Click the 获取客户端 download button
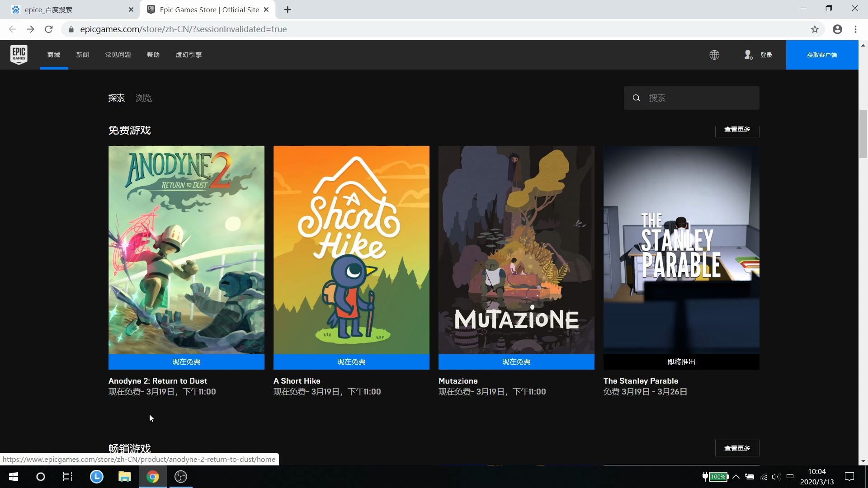Viewport: 868px width, 488px height. pyautogui.click(x=822, y=55)
